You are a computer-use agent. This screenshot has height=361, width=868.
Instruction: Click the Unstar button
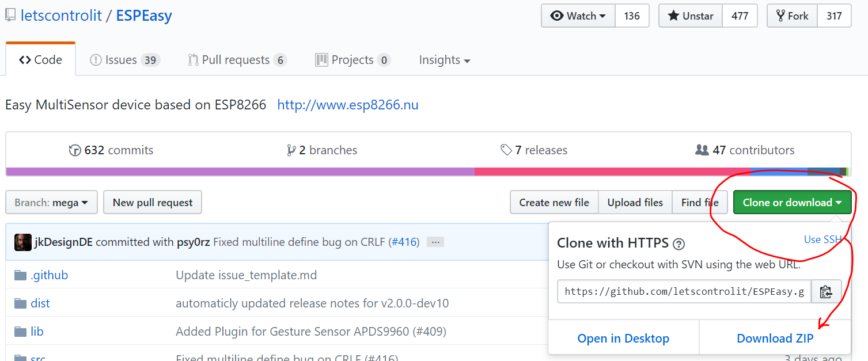click(x=691, y=16)
